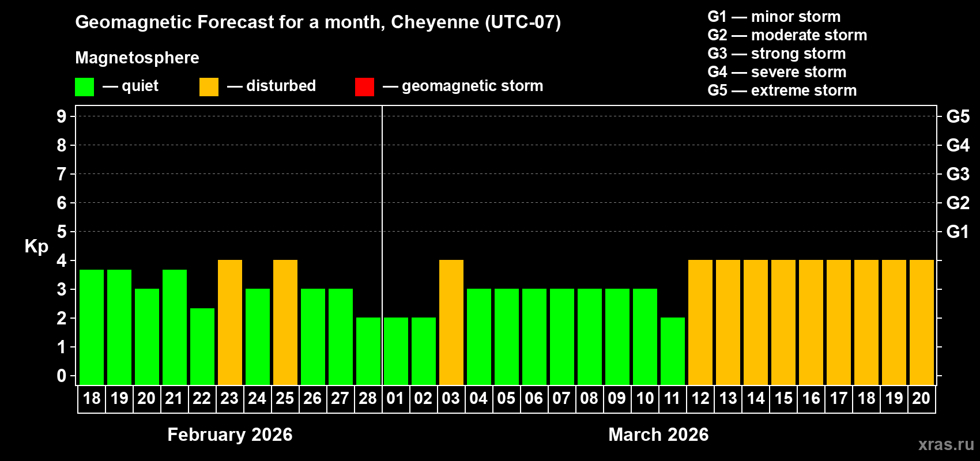
Task: Click the date label '21' under February
Action: (x=174, y=398)
